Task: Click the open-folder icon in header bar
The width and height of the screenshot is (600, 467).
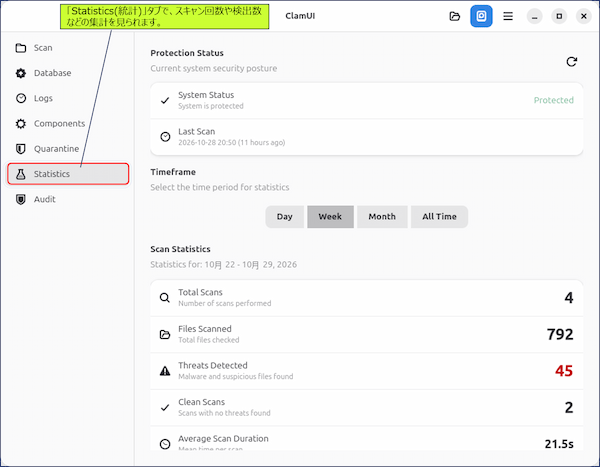Action: click(x=455, y=16)
